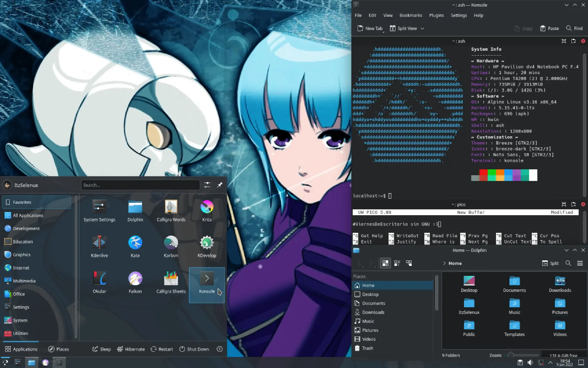588x368 pixels.
Task: Select Desktop in Dolphin Places
Action: (x=393, y=294)
